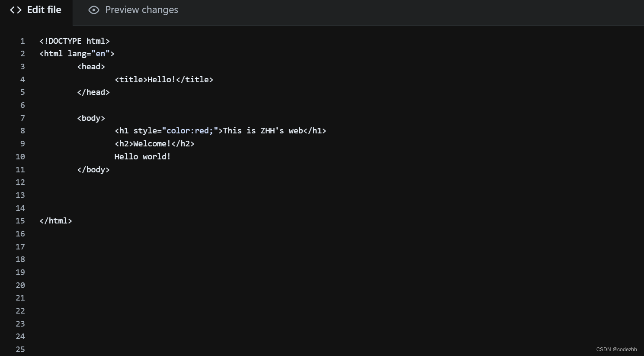Place cursor on the DOCTYPE html declaration
The width and height of the screenshot is (644, 356).
click(x=74, y=41)
